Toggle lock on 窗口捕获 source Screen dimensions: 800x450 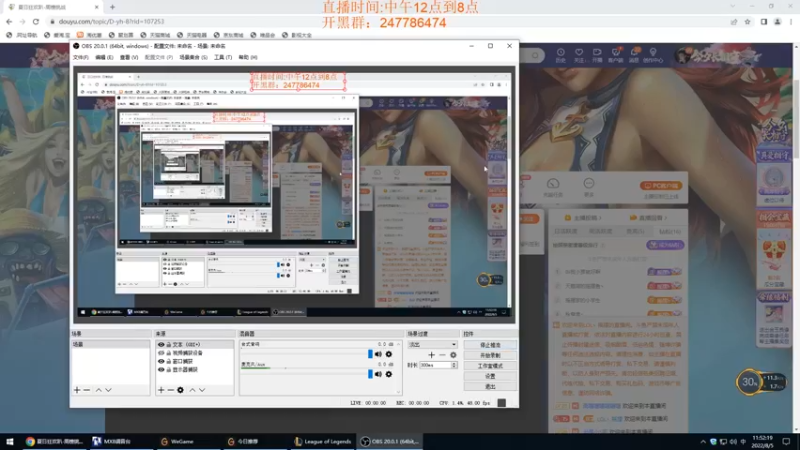click(168, 361)
